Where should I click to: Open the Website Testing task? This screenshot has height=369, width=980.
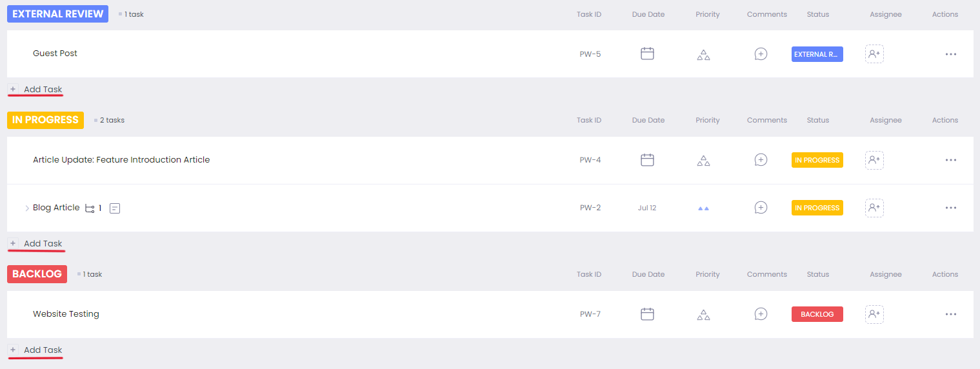click(x=66, y=314)
